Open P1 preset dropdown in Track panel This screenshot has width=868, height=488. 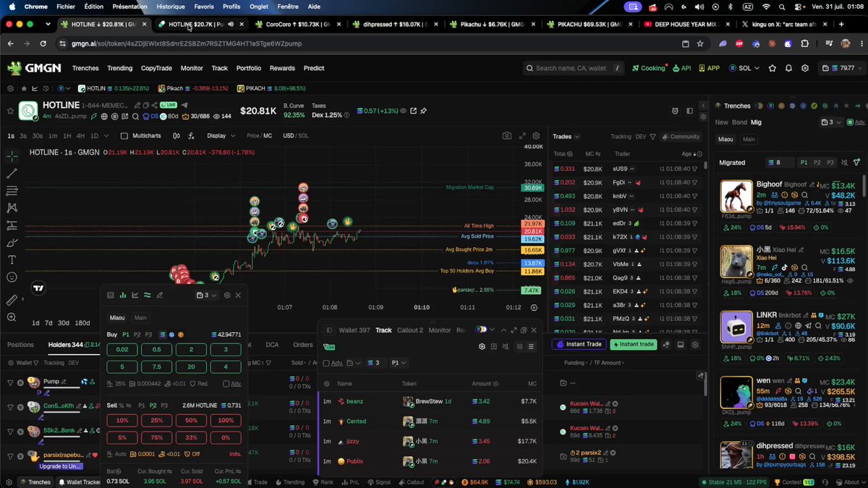(398, 363)
